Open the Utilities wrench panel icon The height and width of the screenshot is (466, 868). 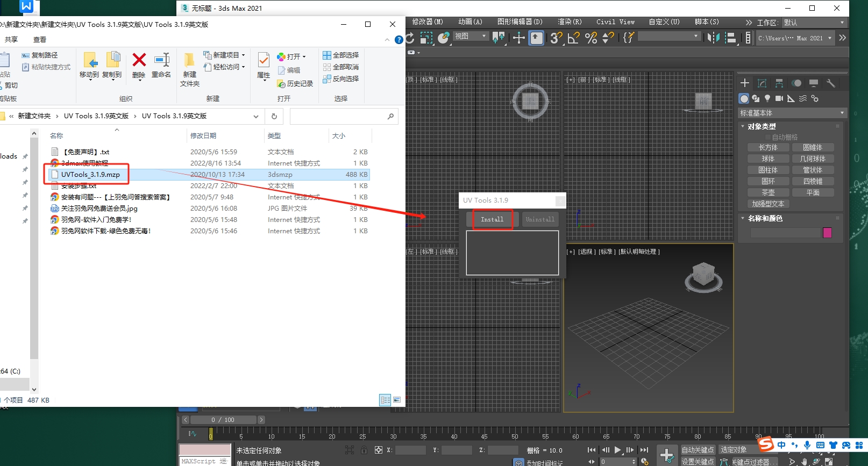[x=831, y=83]
